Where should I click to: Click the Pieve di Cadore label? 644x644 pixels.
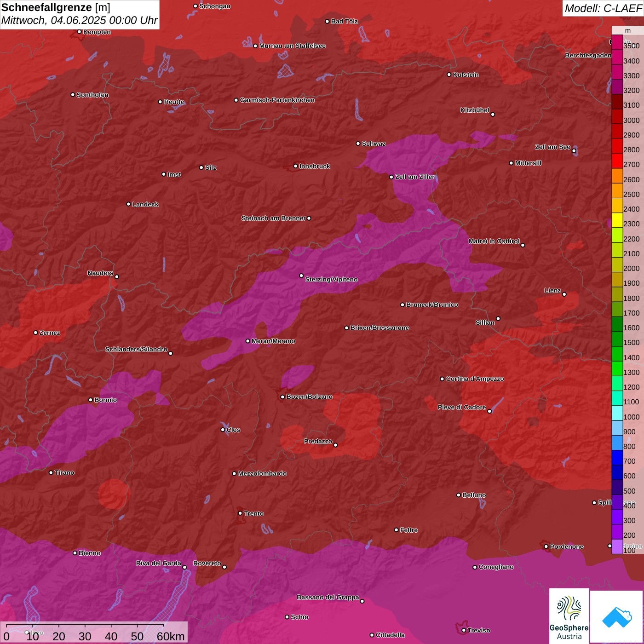[462, 407]
